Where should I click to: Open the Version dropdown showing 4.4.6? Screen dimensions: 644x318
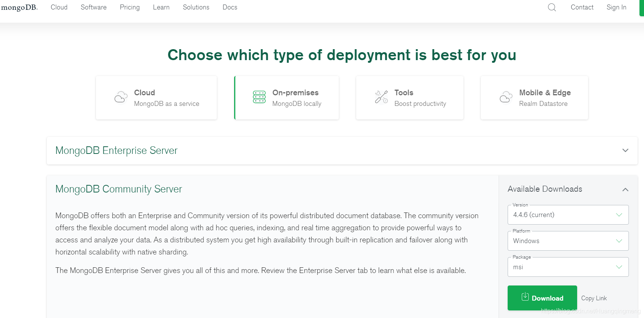click(x=568, y=215)
